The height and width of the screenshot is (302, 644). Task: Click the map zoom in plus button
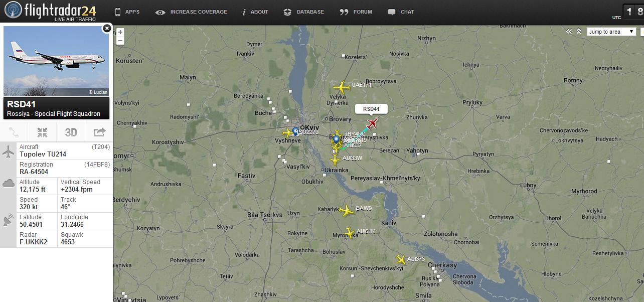pyautogui.click(x=120, y=32)
